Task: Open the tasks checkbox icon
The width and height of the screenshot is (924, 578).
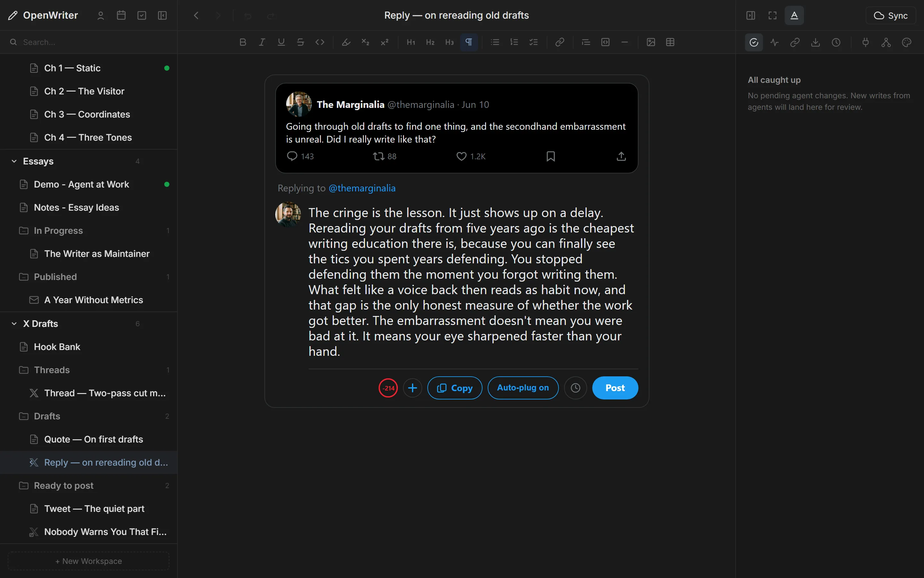Action: 142,15
